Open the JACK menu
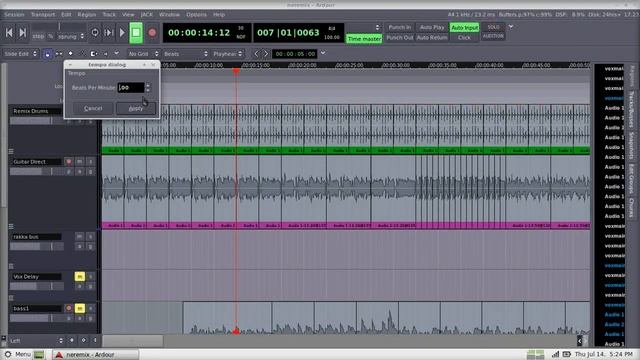Screen dimensions: 640x360 click(147, 15)
